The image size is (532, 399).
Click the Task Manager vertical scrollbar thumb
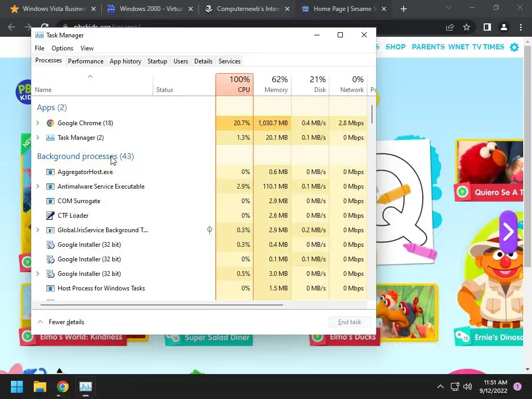pyautogui.click(x=372, y=114)
